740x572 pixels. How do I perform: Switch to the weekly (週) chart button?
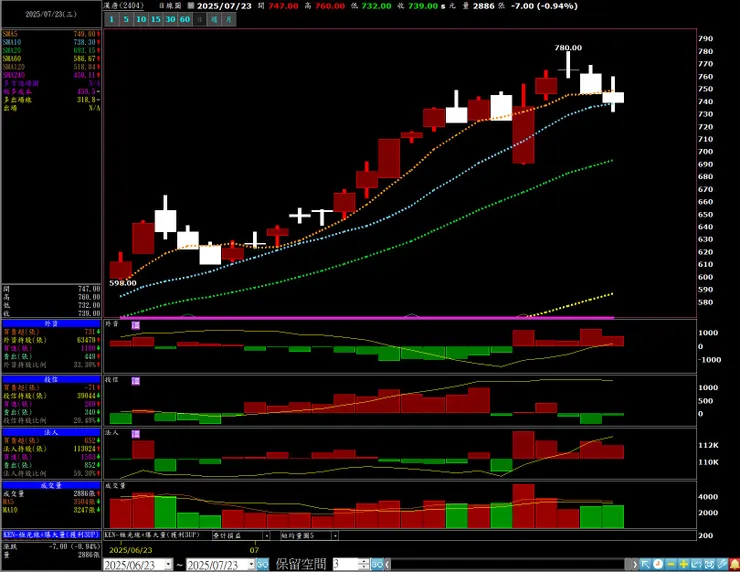click(214, 19)
